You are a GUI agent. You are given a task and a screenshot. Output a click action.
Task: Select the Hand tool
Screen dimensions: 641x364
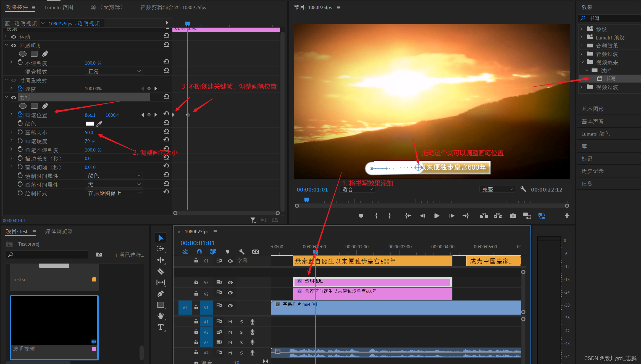click(x=161, y=316)
